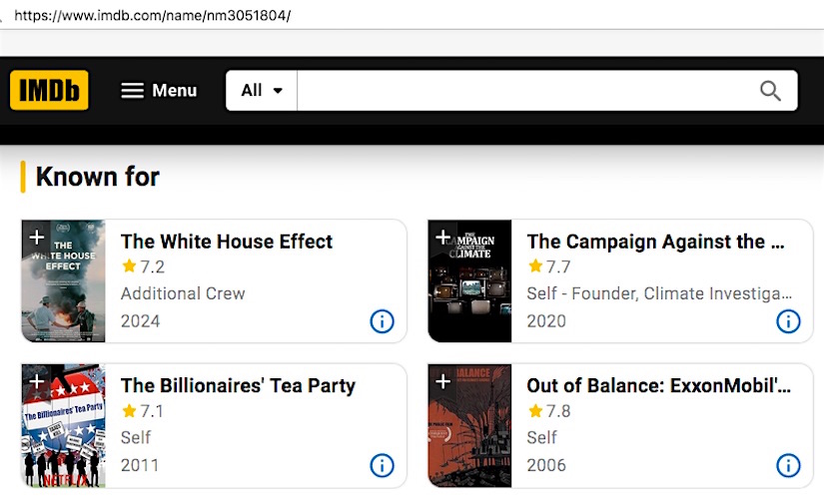Open info icon for Out of Balance
The image size is (824, 504).
coord(788,465)
